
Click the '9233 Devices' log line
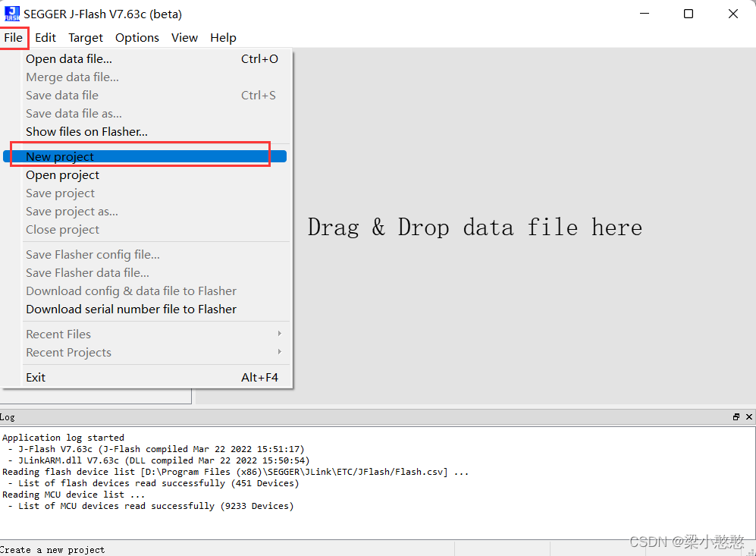pos(151,506)
